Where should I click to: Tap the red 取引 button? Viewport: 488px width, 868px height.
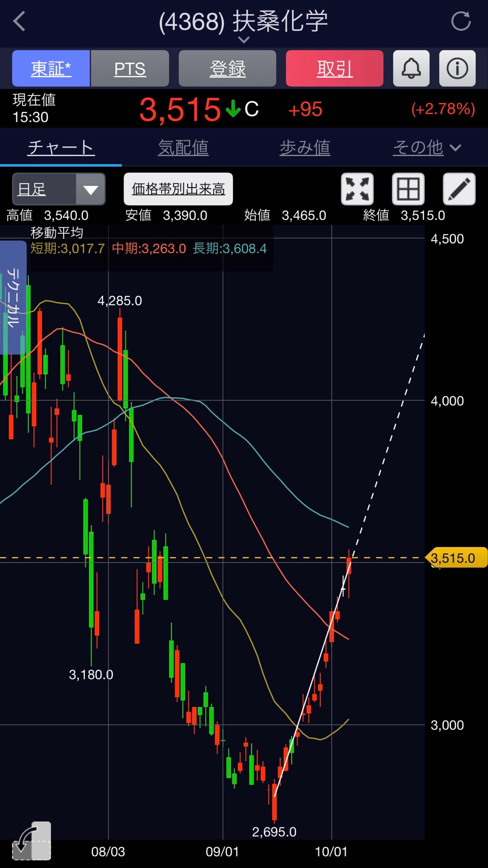pos(335,68)
